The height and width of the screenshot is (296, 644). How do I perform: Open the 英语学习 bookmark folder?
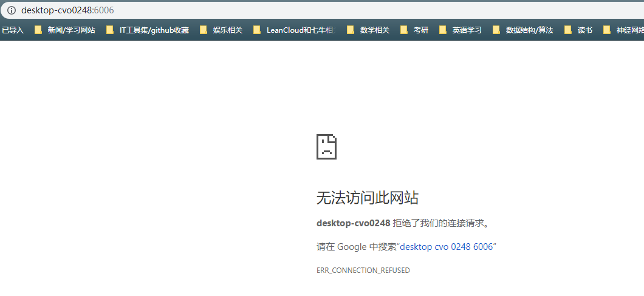461,30
